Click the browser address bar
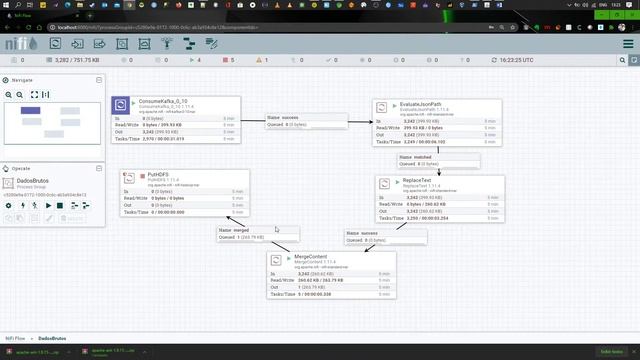Image resolution: width=640 pixels, height=360 pixels. click(269, 27)
